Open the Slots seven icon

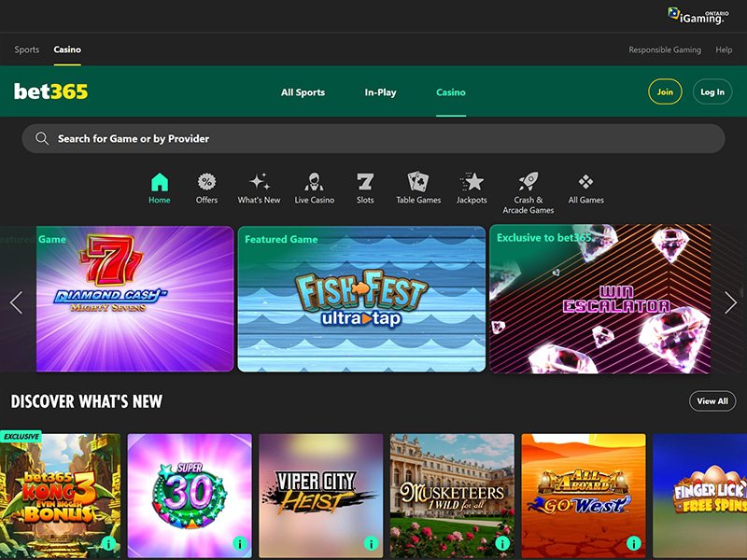pyautogui.click(x=365, y=181)
